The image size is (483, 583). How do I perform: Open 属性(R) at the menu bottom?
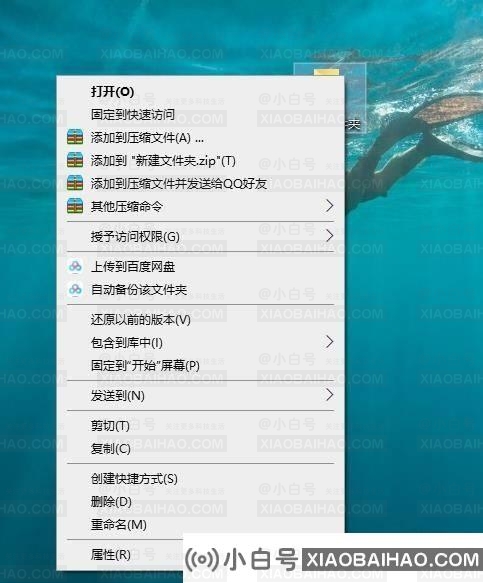(x=120, y=555)
